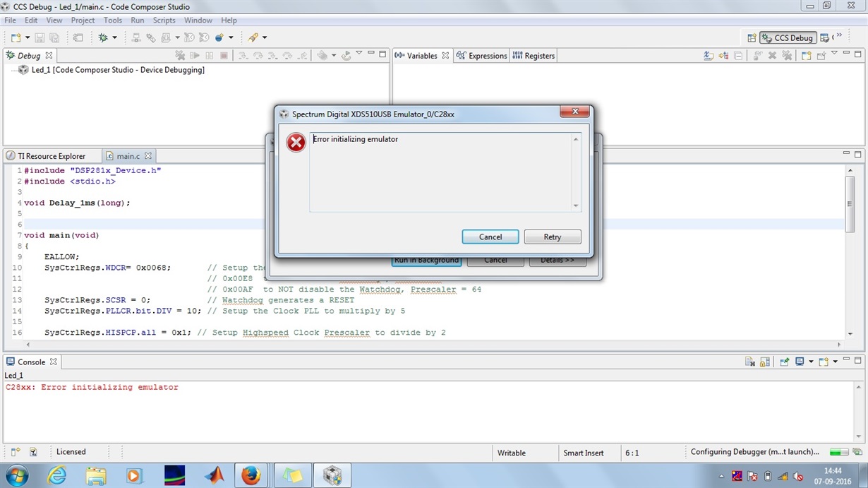The image size is (868, 488).
Task: Open the Window menu
Action: [198, 20]
